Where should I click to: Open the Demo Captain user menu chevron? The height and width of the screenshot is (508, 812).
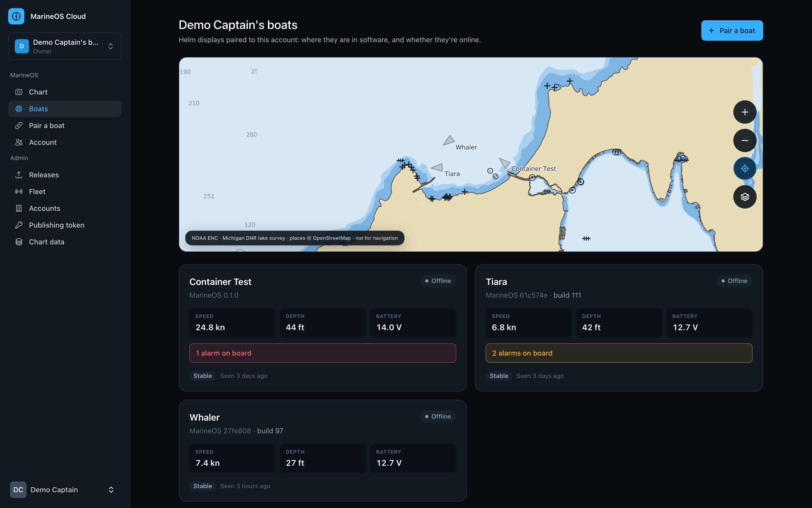coord(111,490)
